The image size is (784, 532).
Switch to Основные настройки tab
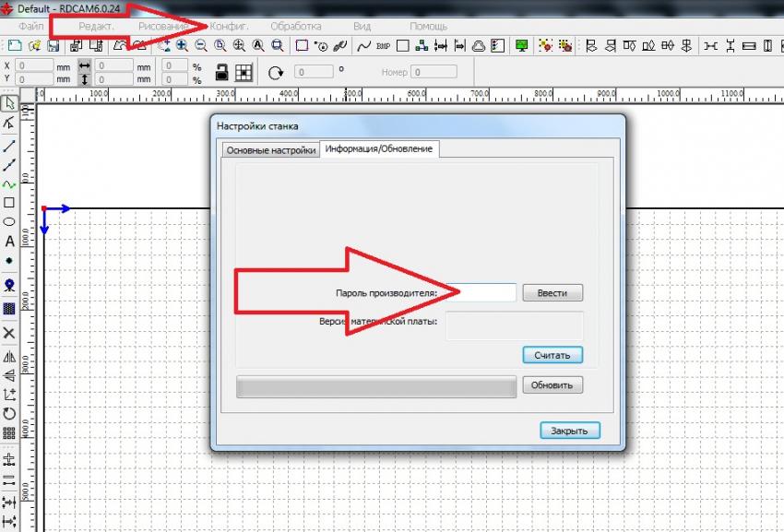(x=268, y=150)
